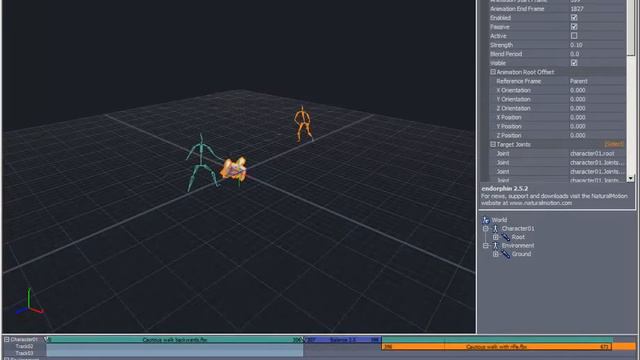Click the orange Select button for Target Joints

[614, 144]
